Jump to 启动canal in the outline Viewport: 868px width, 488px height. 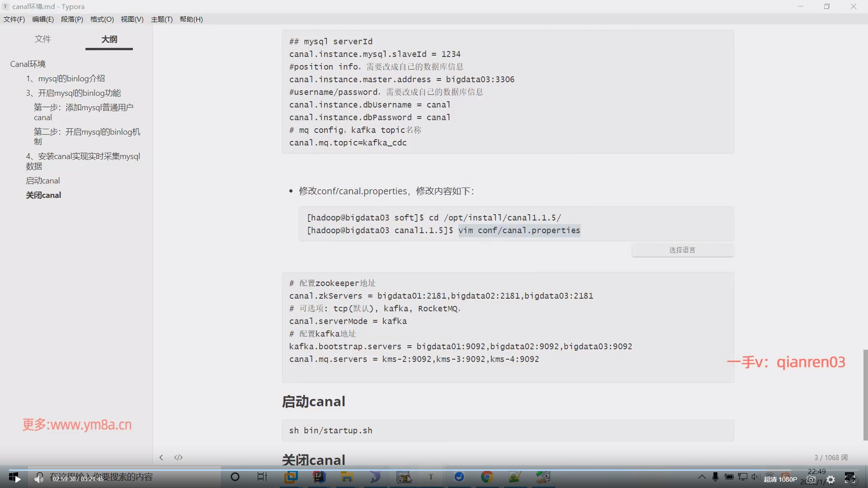(x=42, y=181)
